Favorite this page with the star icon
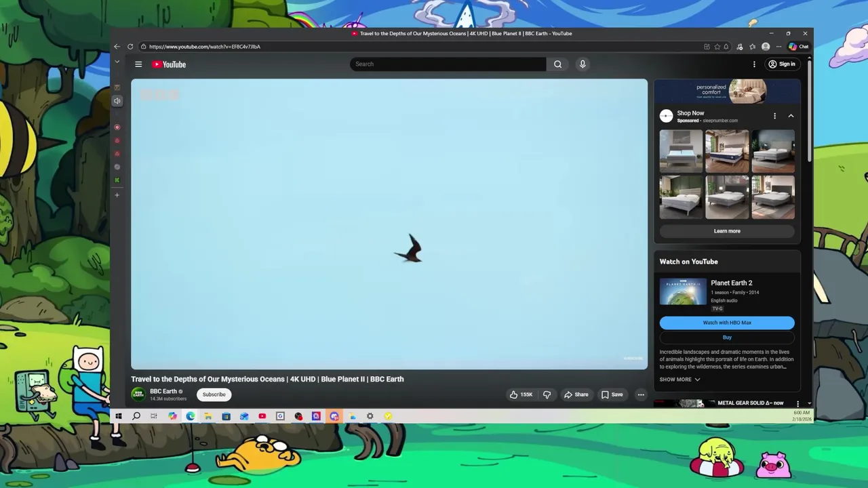Viewport: 868px width, 488px height. (717, 47)
